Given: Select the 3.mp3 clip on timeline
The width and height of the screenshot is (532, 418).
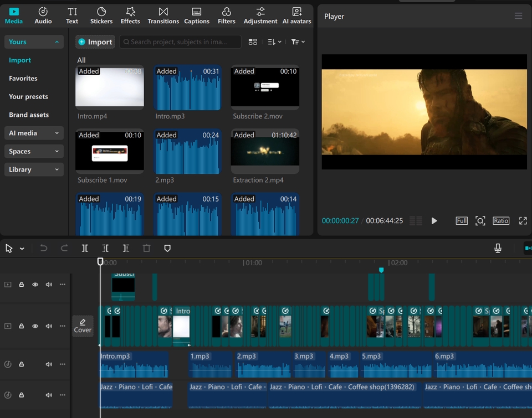Looking at the screenshot, I should coord(309,365).
